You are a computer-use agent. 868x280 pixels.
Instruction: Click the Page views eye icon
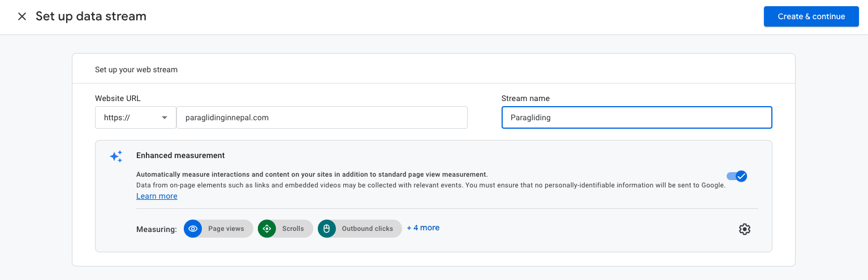(193, 229)
